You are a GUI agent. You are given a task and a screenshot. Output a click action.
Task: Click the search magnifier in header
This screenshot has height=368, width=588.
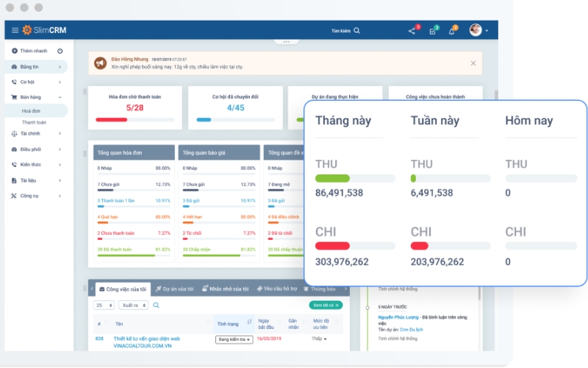356,30
